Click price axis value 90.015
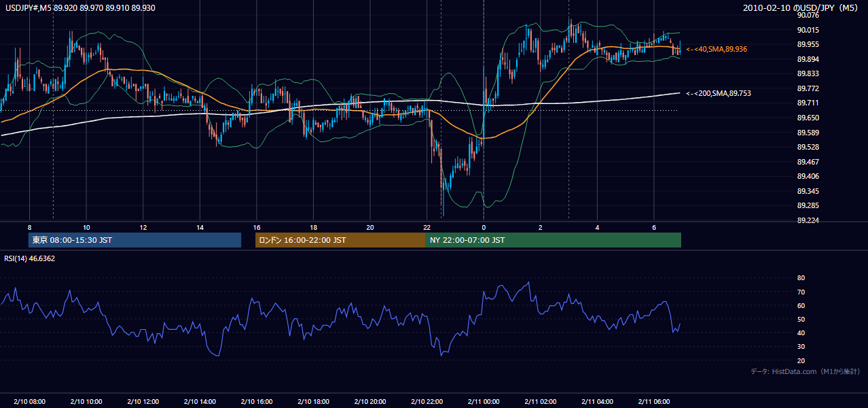Viewport: 868px width, 408px height. (809, 30)
